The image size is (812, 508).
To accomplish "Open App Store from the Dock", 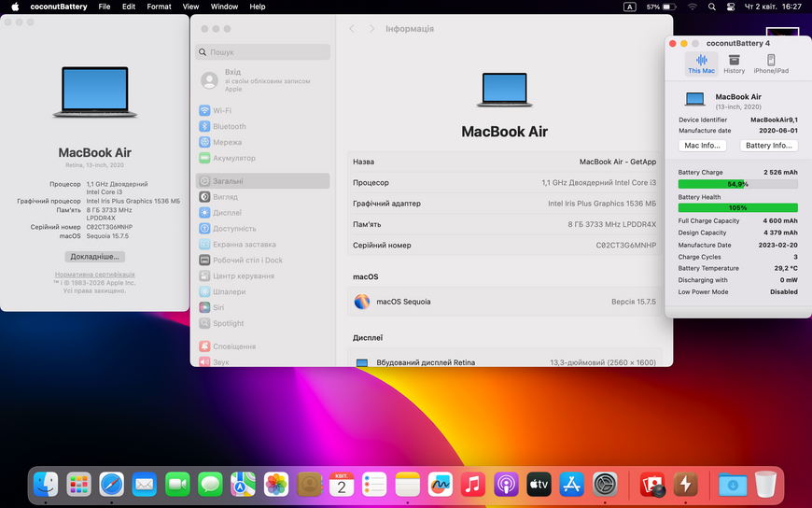I will point(572,484).
